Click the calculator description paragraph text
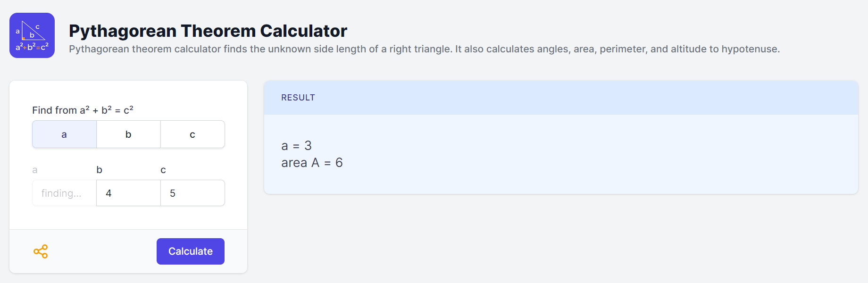 point(424,49)
